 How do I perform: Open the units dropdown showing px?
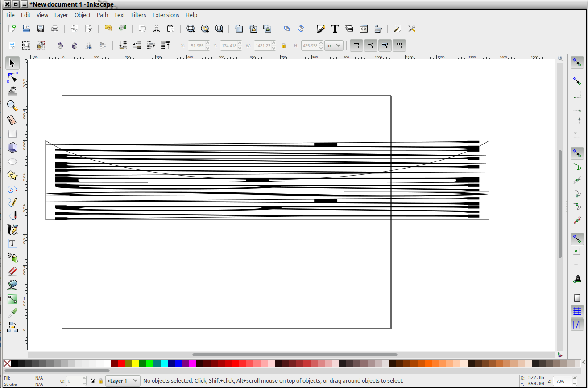point(333,45)
